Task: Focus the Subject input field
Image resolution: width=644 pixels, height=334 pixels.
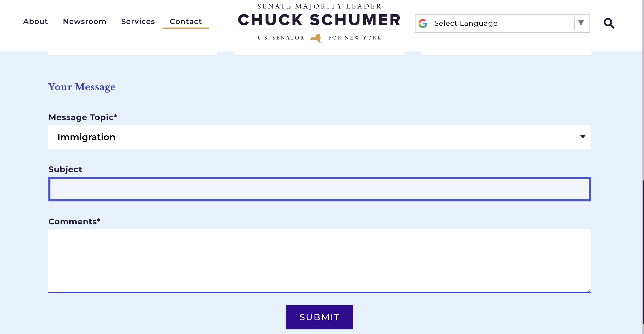Action: point(320,189)
